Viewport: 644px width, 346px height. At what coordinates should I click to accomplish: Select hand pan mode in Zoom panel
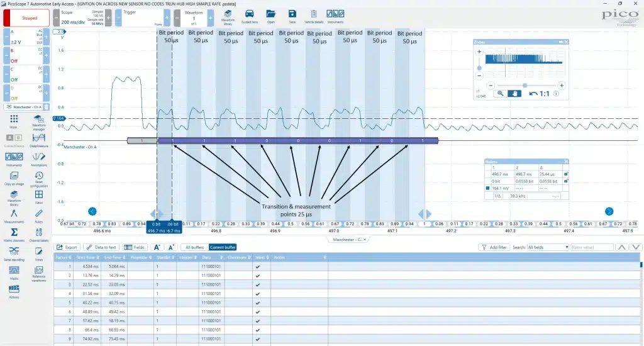(514, 93)
